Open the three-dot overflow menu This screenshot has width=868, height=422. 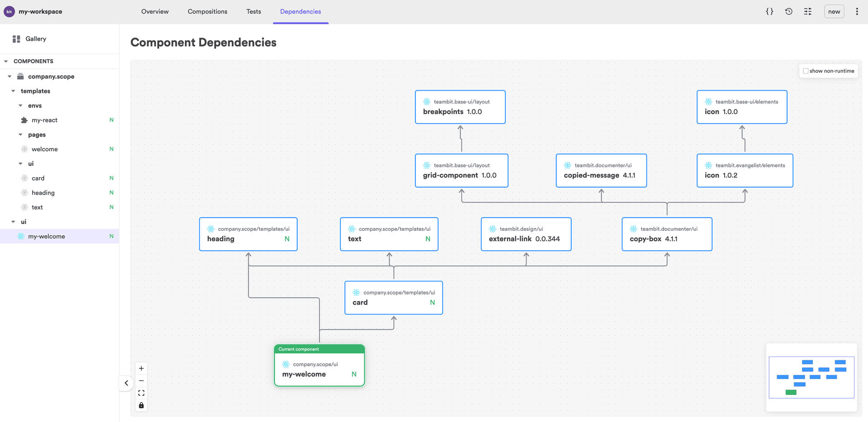(857, 11)
